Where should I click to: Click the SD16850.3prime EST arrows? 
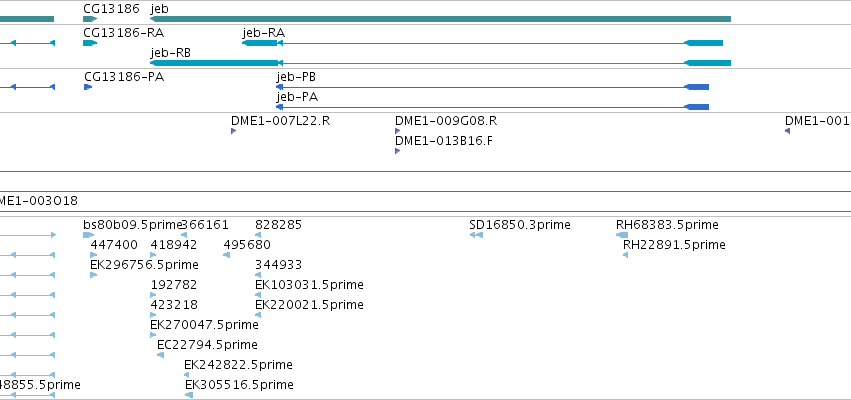[476, 235]
